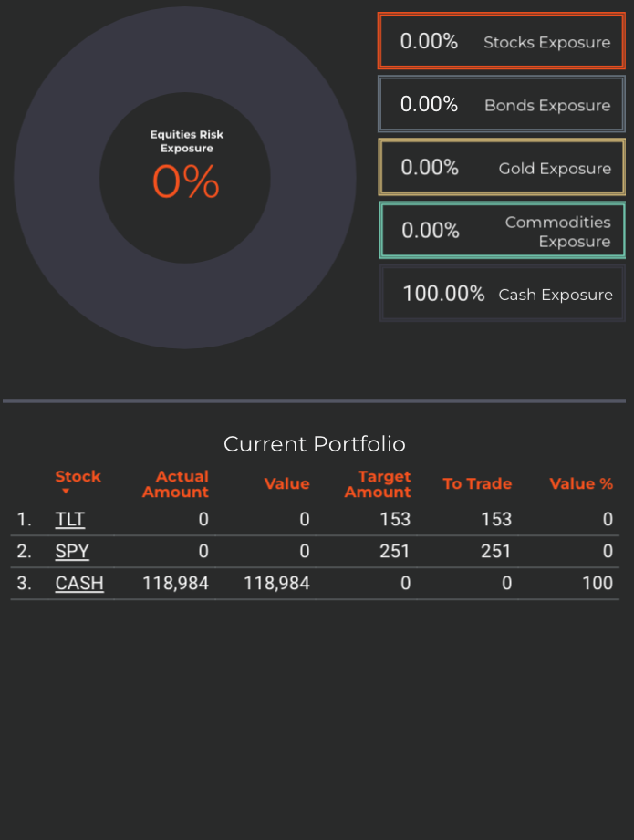
Task: Sort by the Stock column header
Action: click(x=78, y=476)
